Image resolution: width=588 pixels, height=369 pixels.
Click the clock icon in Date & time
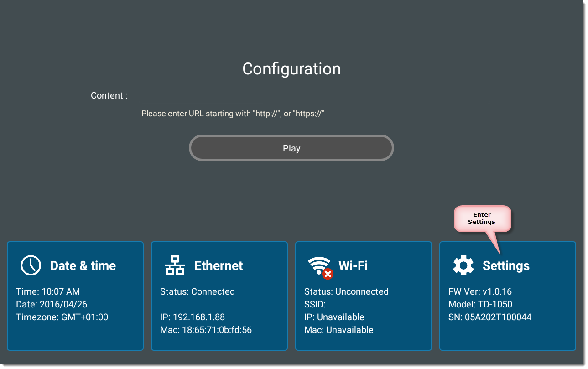point(31,265)
